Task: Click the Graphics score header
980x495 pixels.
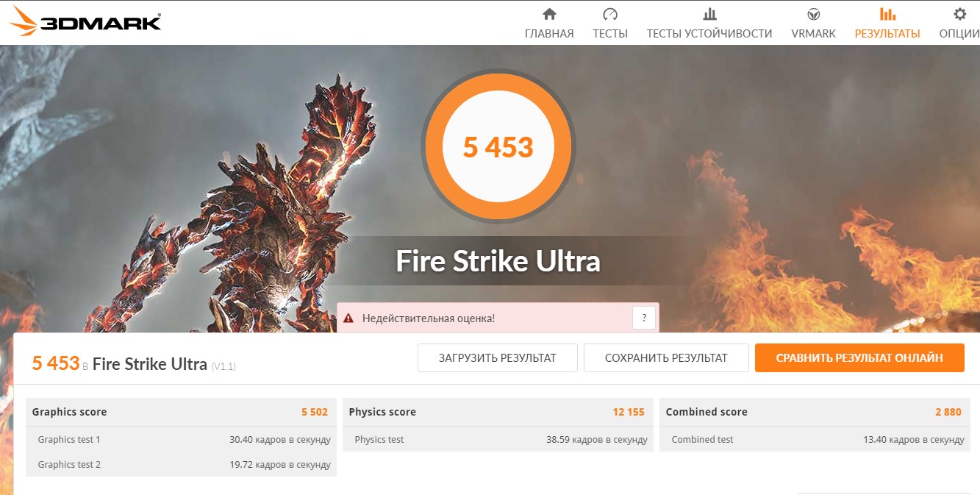Action: pos(69,412)
